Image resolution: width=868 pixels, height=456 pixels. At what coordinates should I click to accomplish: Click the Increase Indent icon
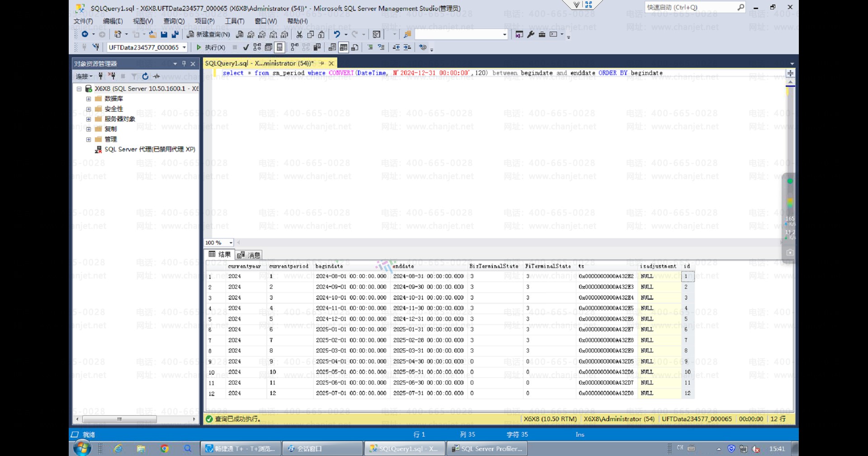click(x=407, y=47)
